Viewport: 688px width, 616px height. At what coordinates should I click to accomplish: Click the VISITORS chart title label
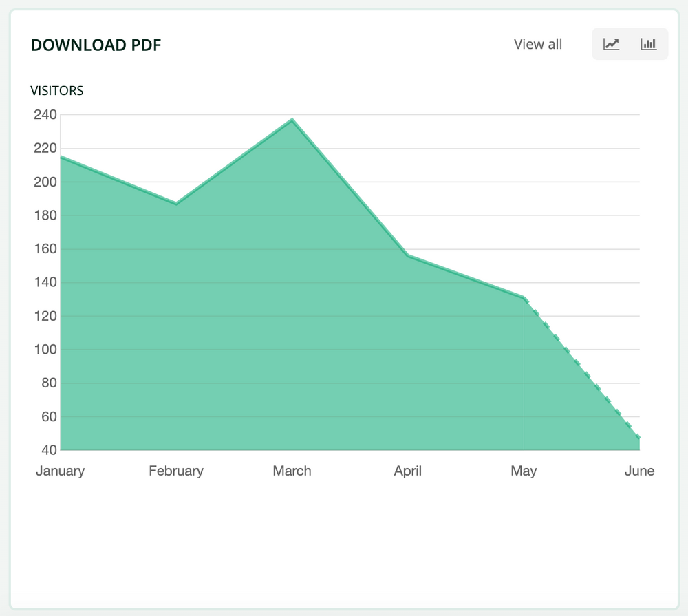coord(57,90)
